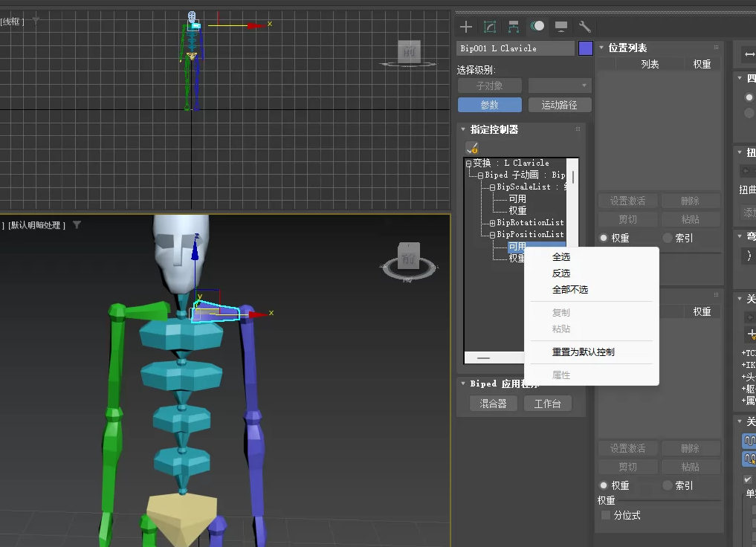Open the Create command panel tab
Image resolution: width=756 pixels, height=547 pixels.
(x=466, y=27)
